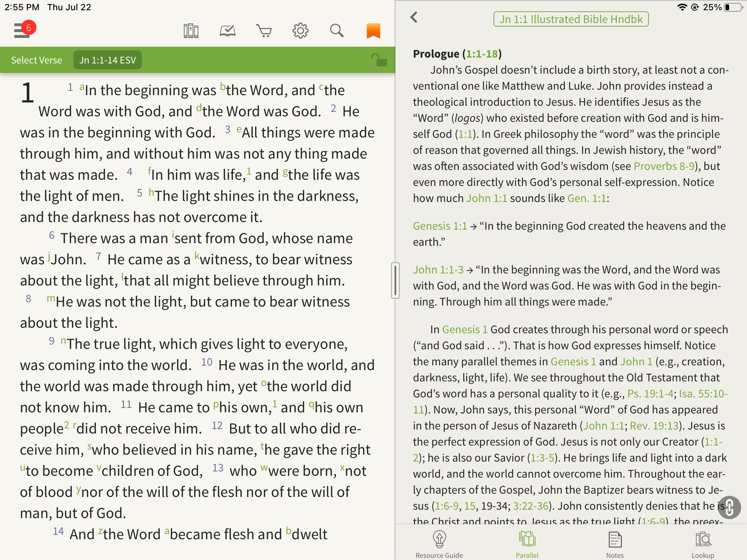Switch to the Parallel tab
This screenshot has height=560, width=747.
point(527,545)
